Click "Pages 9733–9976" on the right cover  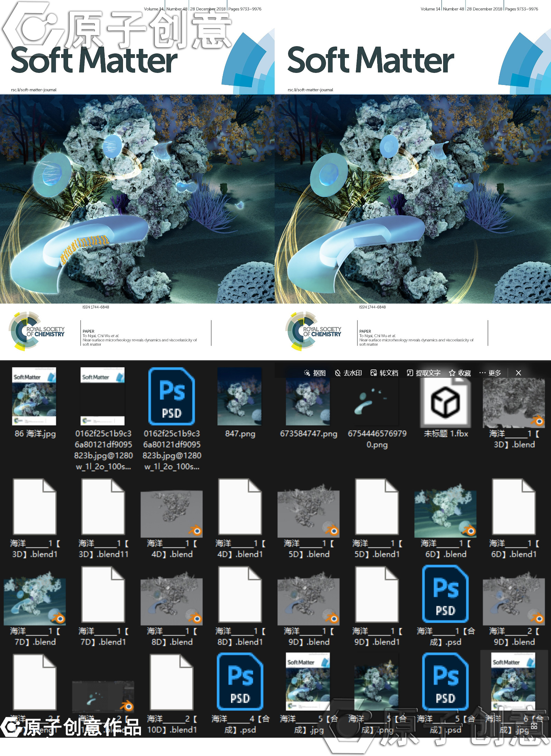click(521, 9)
